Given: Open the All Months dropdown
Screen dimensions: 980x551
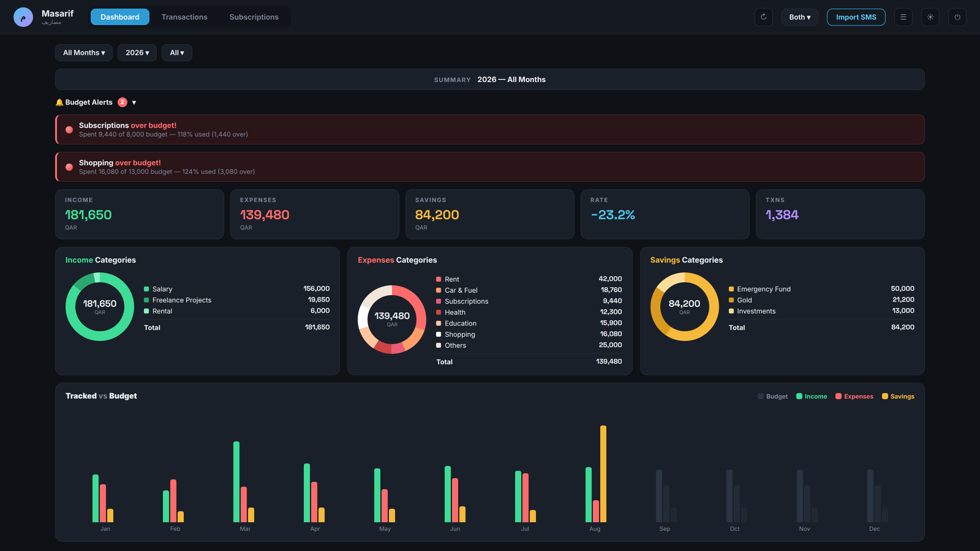Looking at the screenshot, I should [x=84, y=53].
